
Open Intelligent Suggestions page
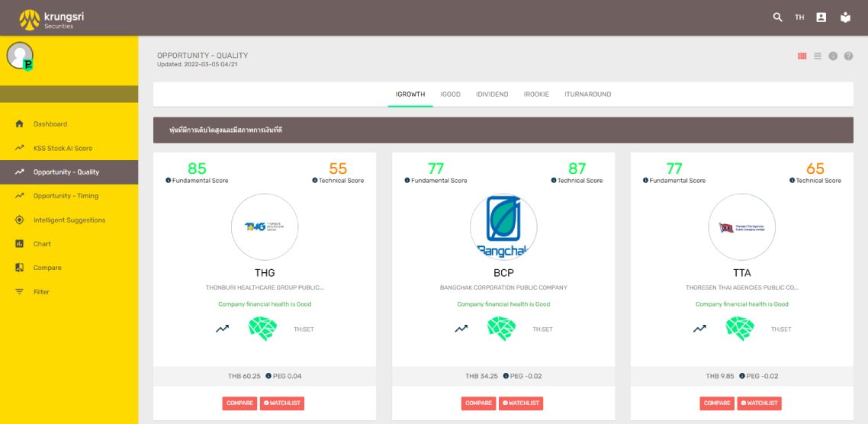point(69,220)
